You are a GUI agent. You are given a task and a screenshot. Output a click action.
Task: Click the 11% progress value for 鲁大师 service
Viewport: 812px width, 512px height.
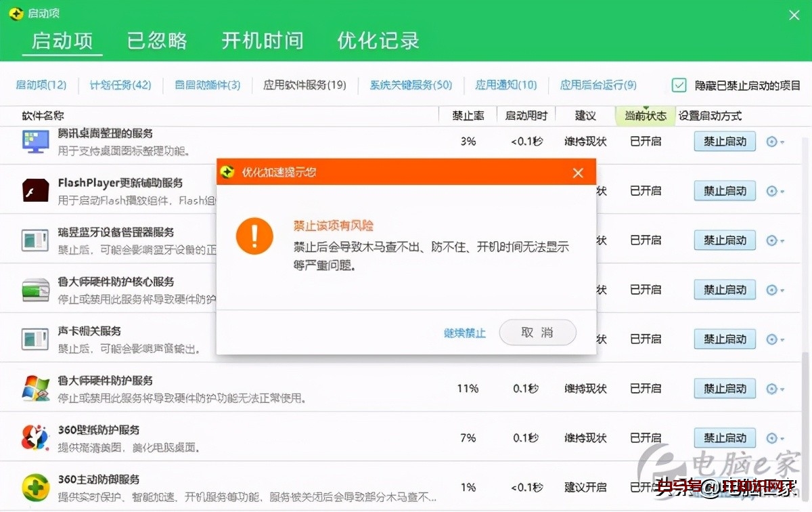(x=467, y=388)
